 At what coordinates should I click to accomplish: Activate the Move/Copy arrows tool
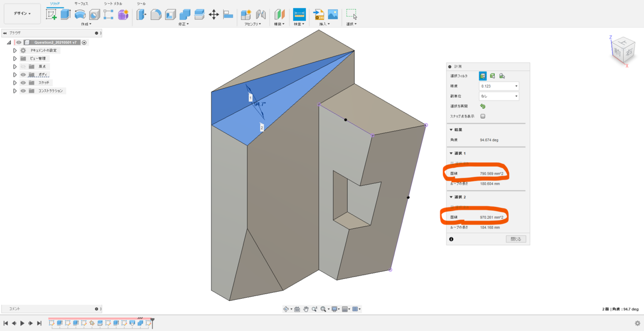214,15
